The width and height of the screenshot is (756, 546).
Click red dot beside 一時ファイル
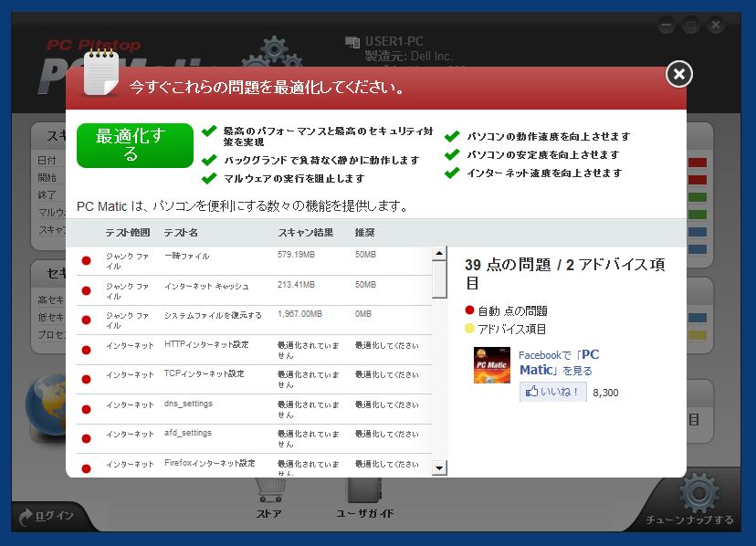pyautogui.click(x=87, y=261)
